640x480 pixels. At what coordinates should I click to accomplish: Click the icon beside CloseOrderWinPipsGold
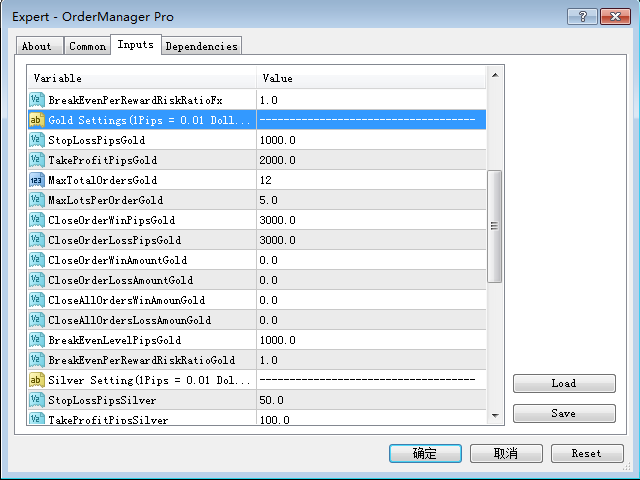[x=37, y=220]
